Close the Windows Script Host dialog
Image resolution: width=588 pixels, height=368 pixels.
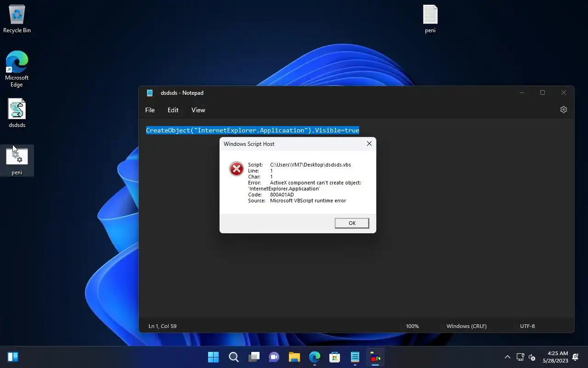(x=369, y=144)
